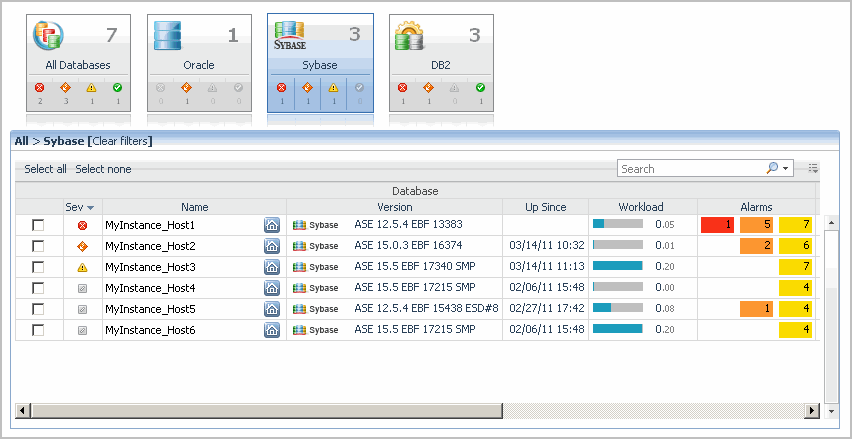Open the red fatal alarm count for Host1
852x439 pixels.
[x=717, y=225]
